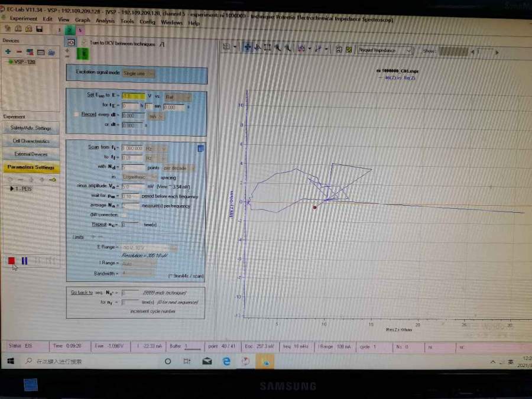The height and width of the screenshot is (399, 532).
Task: Select green channel 2 button
Action: coord(70,30)
